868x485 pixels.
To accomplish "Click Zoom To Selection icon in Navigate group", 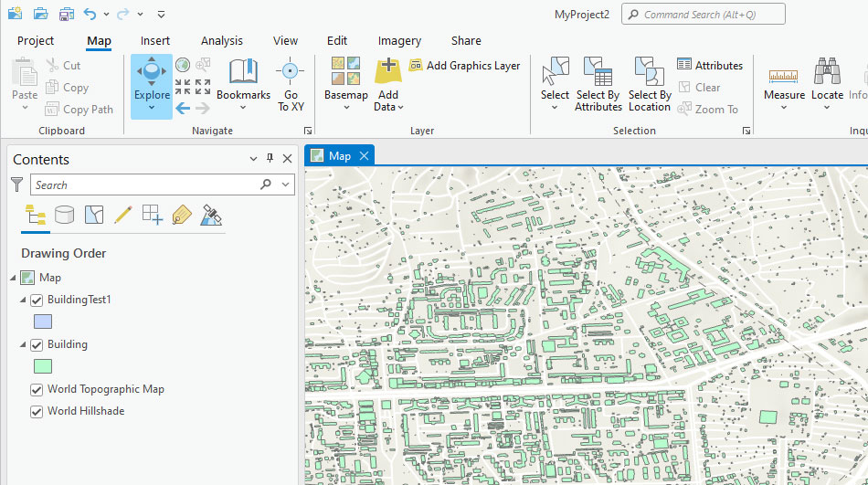I will 203,66.
